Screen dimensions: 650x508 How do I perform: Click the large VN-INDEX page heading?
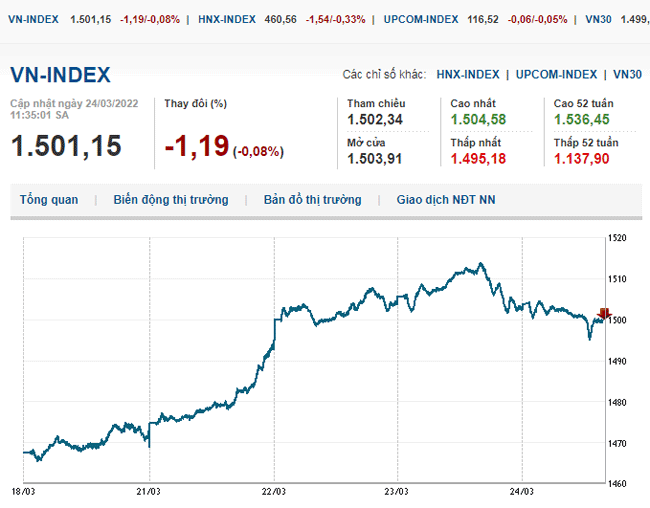[60, 76]
